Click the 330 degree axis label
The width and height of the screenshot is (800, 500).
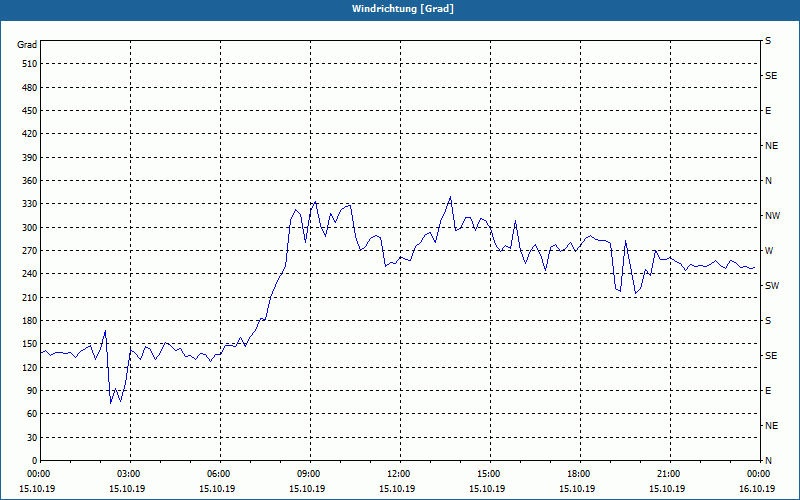coord(29,204)
